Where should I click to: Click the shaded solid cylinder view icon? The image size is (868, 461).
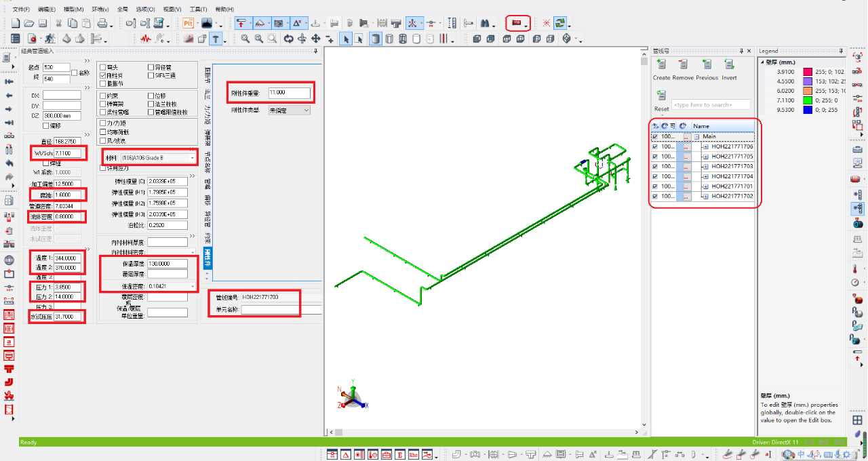pos(375,39)
